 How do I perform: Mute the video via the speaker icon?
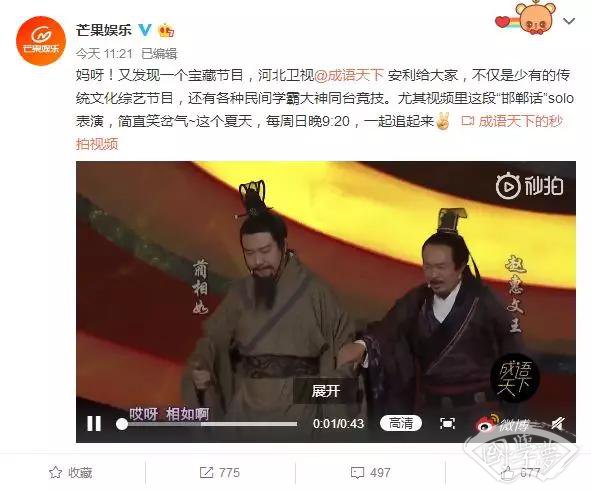558,424
